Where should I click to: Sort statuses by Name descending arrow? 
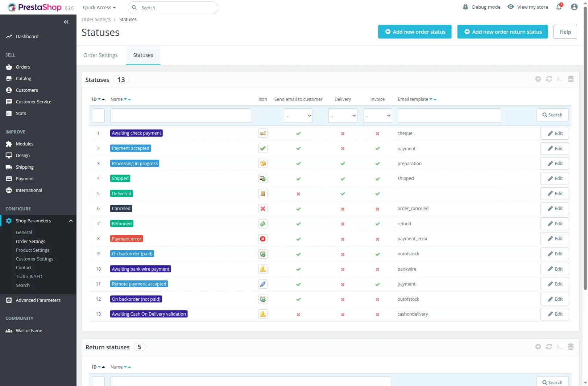[125, 99]
